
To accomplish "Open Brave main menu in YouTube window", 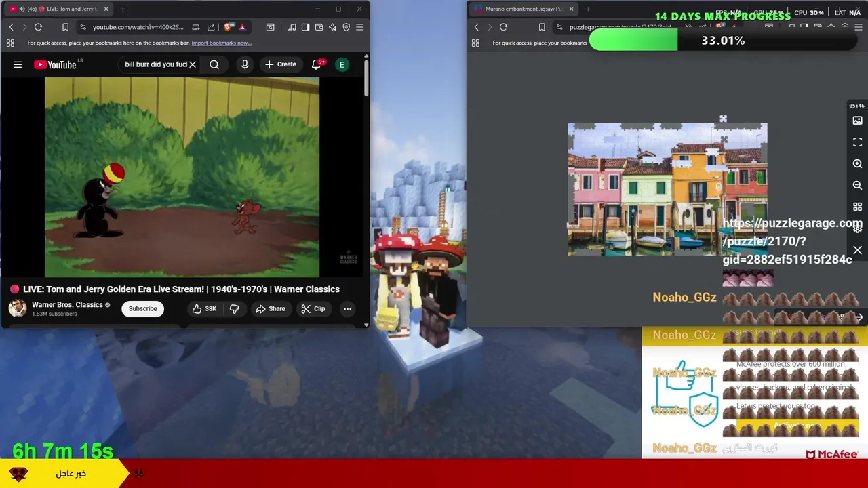I will pyautogui.click(x=359, y=27).
